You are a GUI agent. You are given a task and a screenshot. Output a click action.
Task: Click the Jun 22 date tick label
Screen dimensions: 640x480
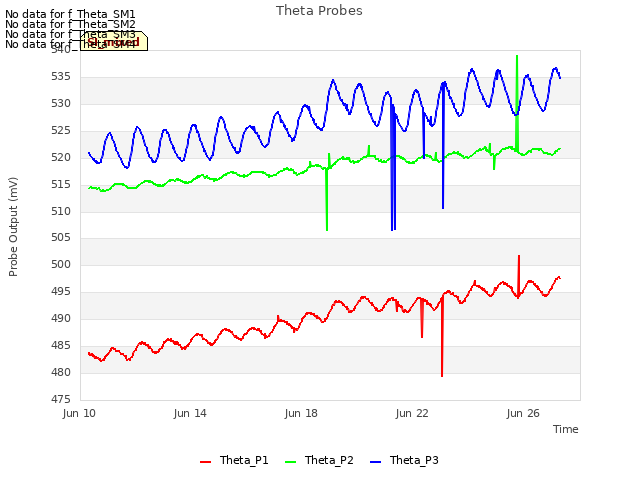pyautogui.click(x=412, y=413)
